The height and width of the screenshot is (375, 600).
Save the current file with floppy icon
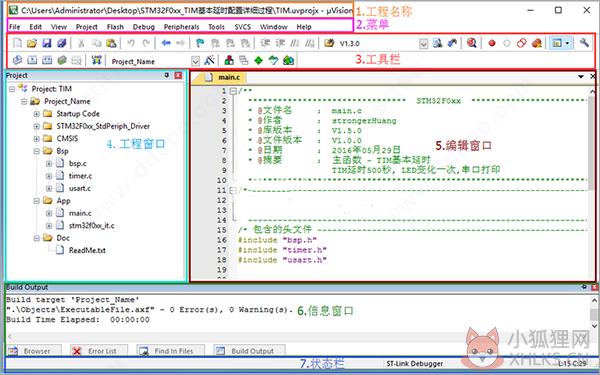(x=47, y=43)
